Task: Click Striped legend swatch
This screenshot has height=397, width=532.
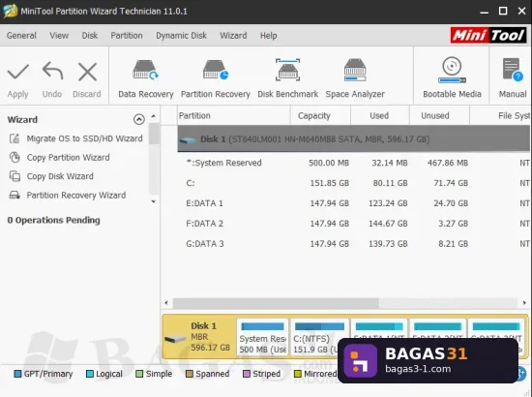Action: pyautogui.click(x=247, y=374)
